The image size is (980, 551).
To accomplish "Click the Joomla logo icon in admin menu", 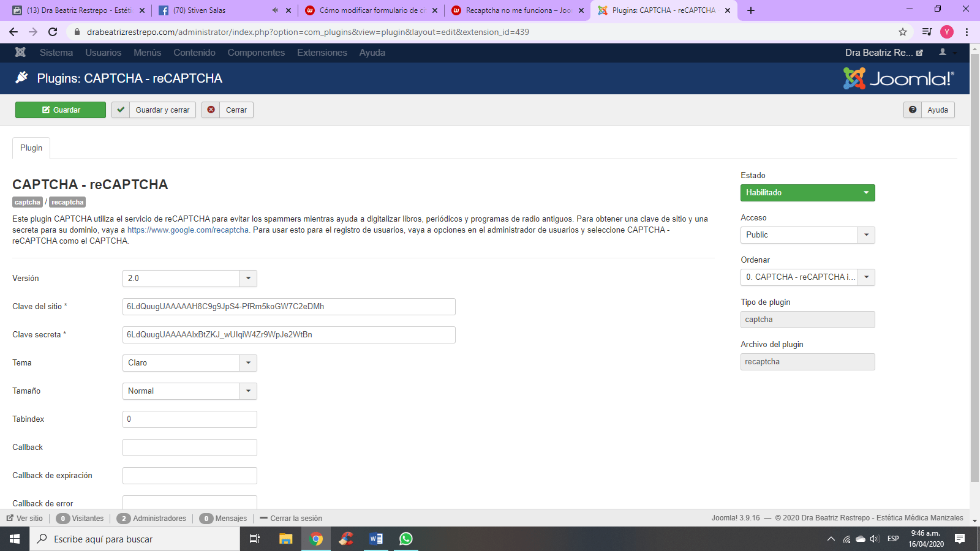I will point(20,52).
